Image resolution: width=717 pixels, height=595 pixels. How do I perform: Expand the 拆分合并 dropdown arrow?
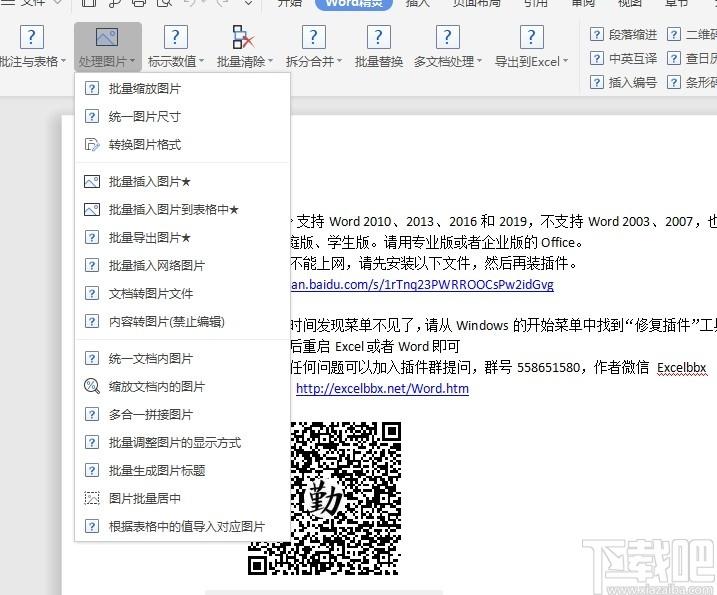pyautogui.click(x=339, y=61)
